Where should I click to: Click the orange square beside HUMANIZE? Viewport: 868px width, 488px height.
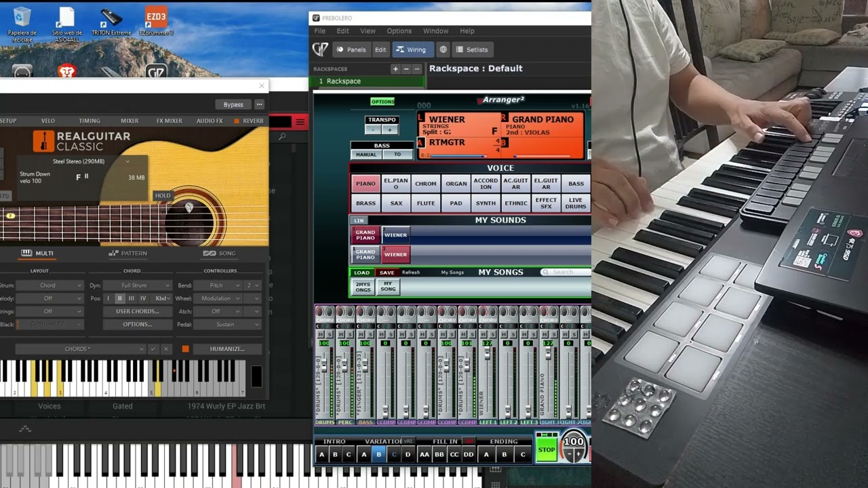click(x=185, y=349)
